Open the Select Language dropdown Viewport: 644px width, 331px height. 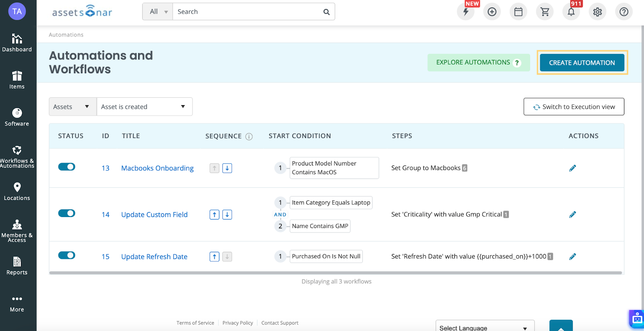(485, 326)
